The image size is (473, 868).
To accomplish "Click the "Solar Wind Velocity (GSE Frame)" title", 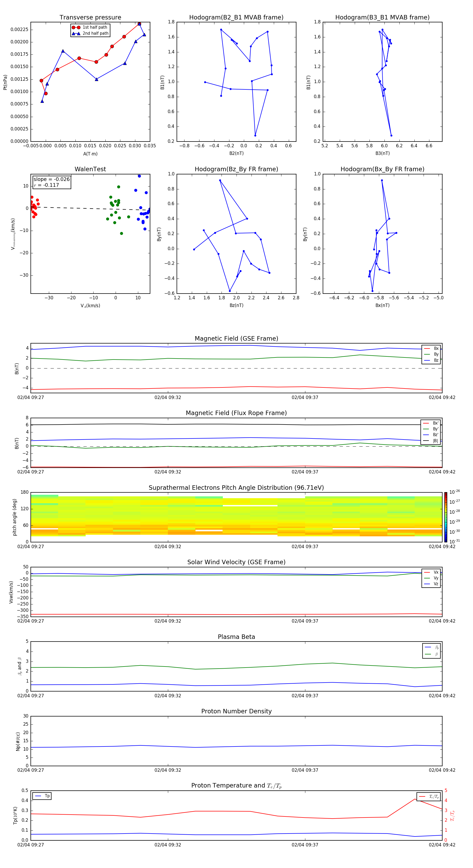I will pos(236,562).
